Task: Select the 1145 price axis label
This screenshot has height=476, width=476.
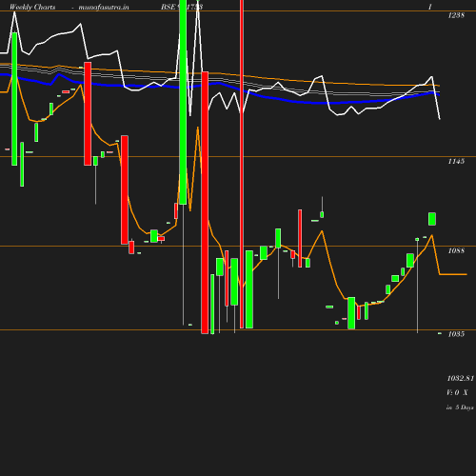Action: [456, 161]
